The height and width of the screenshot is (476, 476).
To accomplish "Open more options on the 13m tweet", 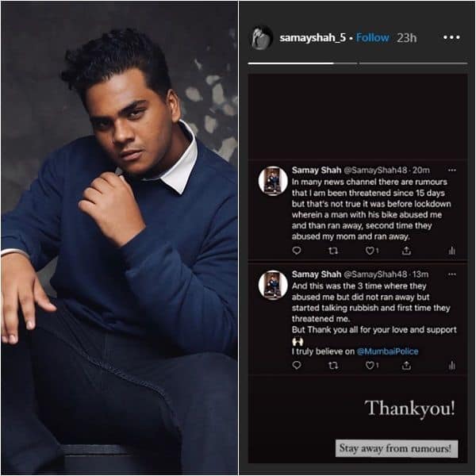I will tap(452, 274).
